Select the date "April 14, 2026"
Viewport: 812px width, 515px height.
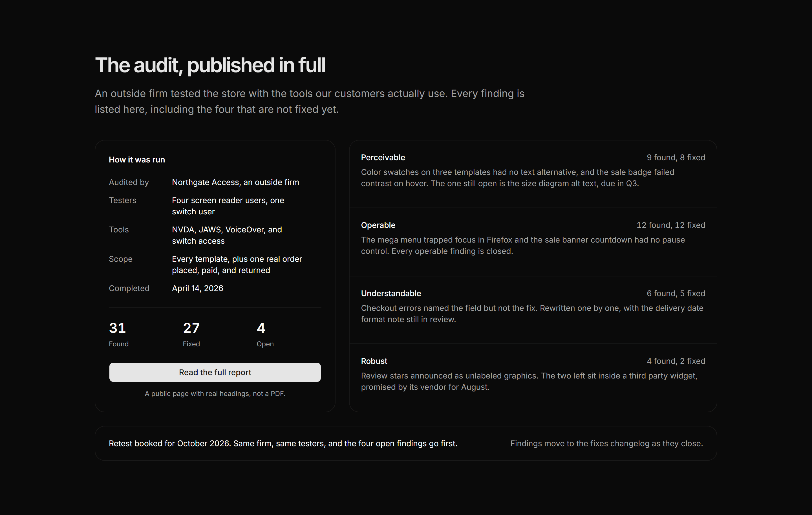(x=198, y=288)
